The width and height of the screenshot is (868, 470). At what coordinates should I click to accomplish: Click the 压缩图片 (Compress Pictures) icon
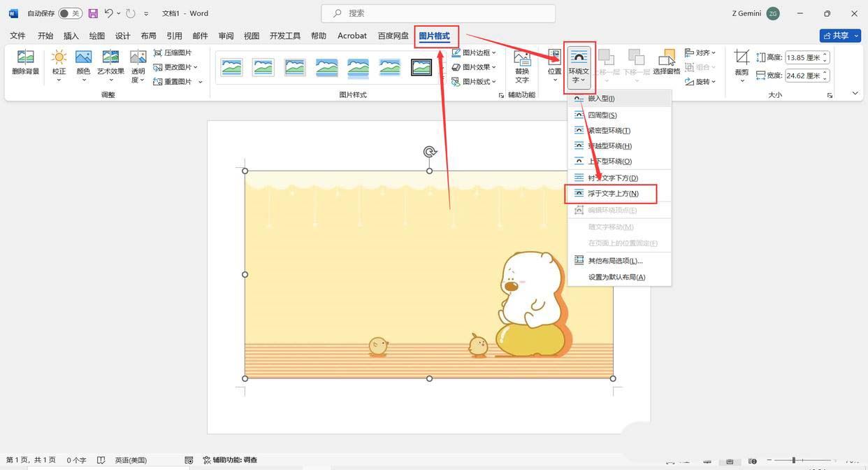pos(170,52)
